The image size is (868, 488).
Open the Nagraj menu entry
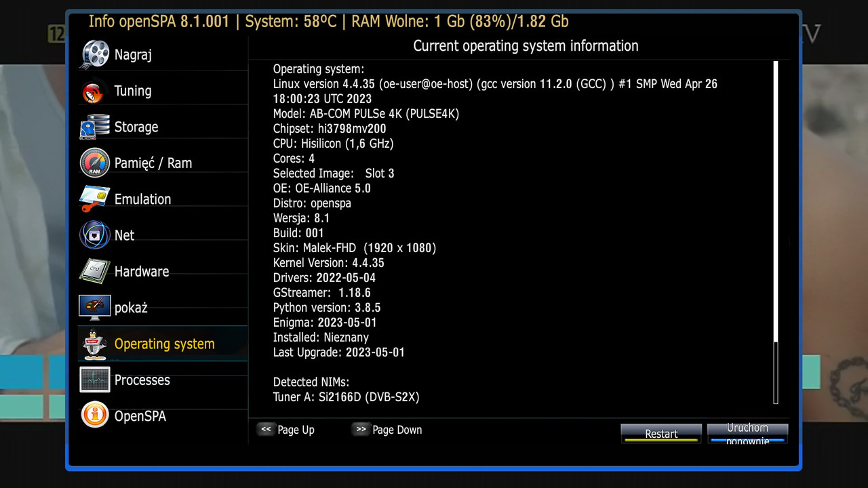click(163, 54)
